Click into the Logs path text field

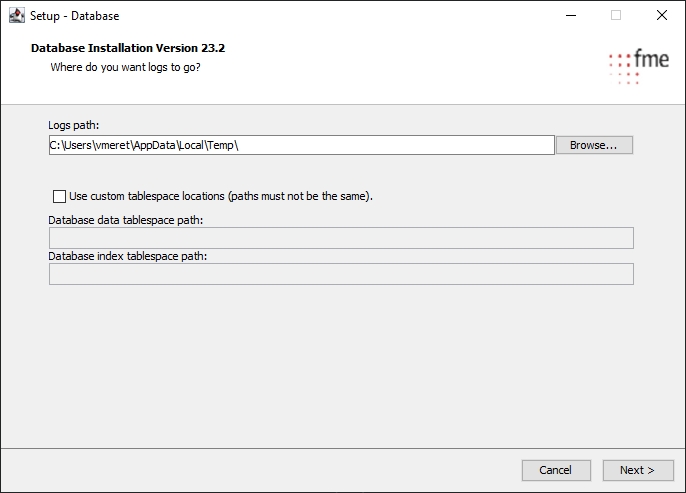coord(300,145)
